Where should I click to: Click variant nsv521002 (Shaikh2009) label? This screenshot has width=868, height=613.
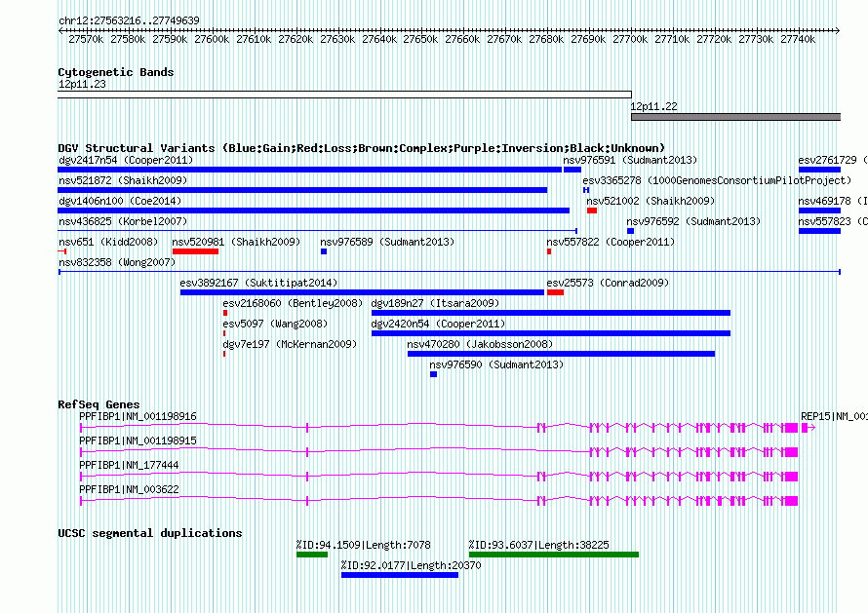(651, 201)
